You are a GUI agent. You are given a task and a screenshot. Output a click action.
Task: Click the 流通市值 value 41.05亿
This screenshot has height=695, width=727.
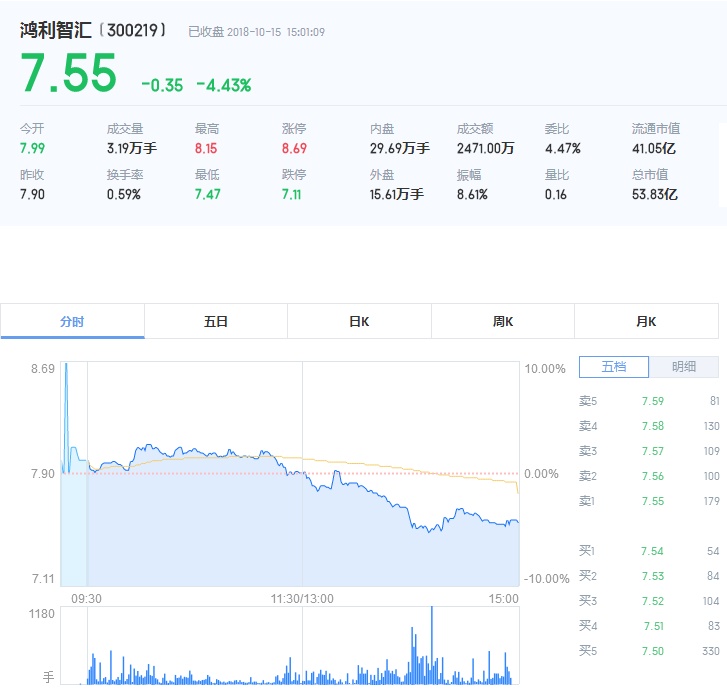(654, 148)
